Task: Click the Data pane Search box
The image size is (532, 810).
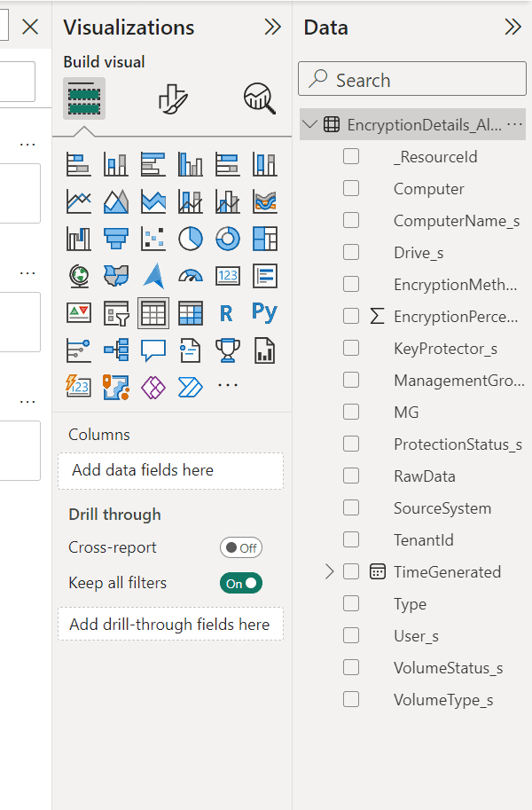Action: coord(413,80)
